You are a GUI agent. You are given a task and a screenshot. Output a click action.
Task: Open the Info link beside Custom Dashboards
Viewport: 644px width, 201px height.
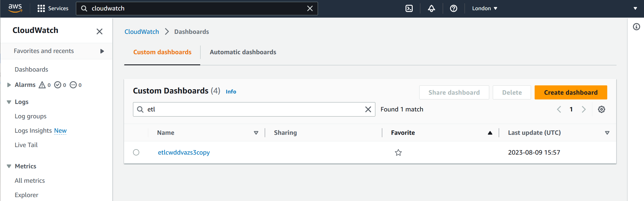pyautogui.click(x=231, y=92)
